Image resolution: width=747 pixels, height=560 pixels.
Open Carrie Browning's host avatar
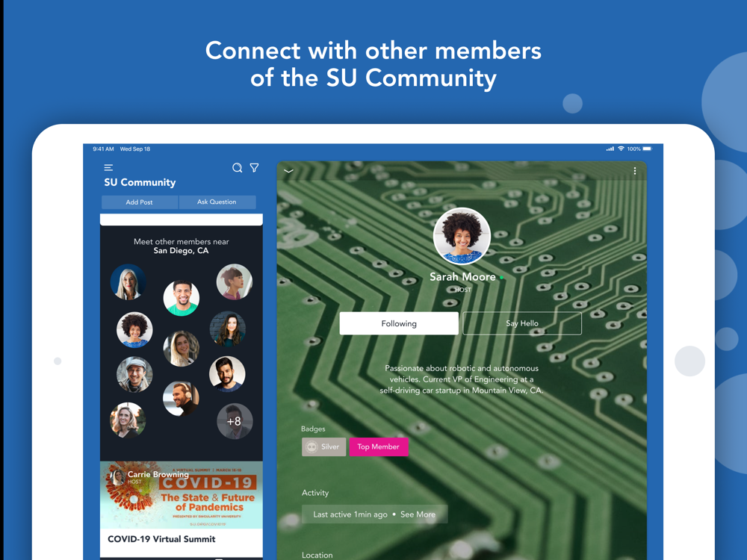[x=118, y=477]
